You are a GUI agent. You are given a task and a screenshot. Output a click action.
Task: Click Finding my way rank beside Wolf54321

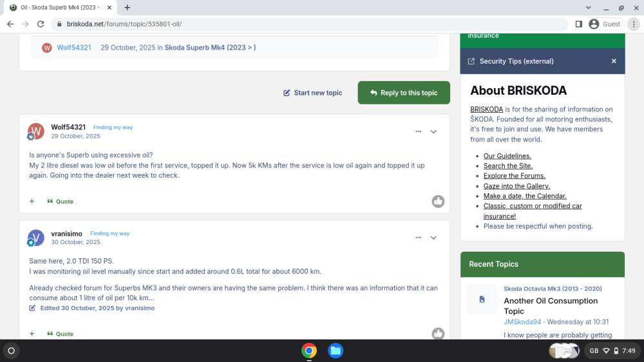[x=113, y=128]
